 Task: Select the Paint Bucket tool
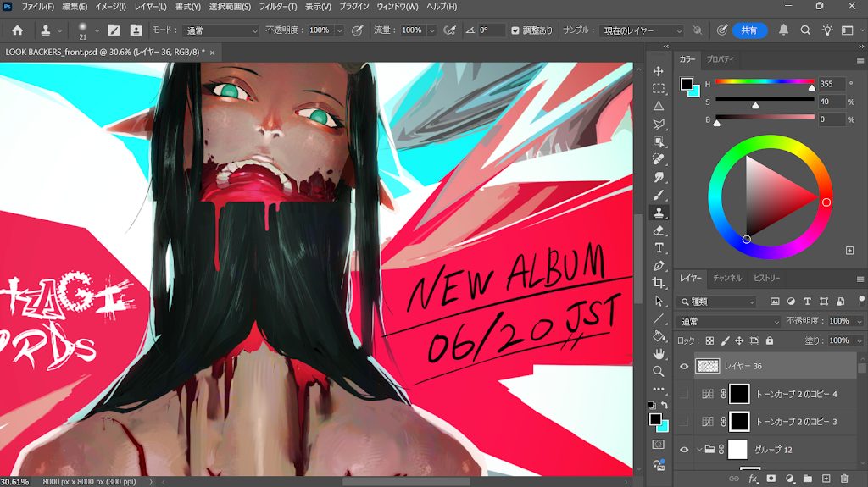pyautogui.click(x=658, y=336)
